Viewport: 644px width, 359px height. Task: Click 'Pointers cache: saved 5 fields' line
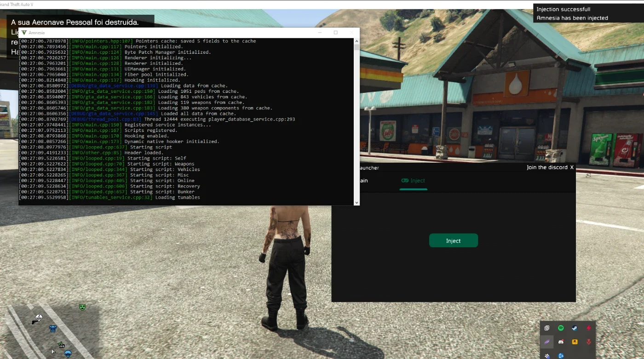point(138,41)
